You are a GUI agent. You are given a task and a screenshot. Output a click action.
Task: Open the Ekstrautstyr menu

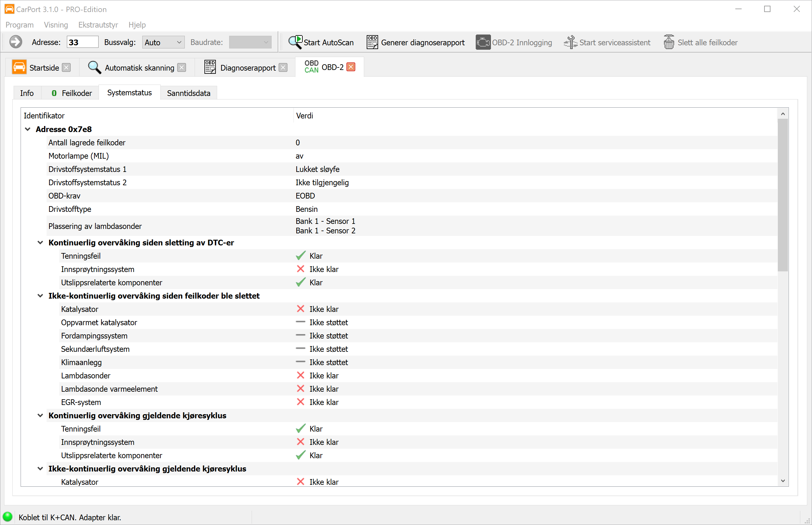click(98, 25)
